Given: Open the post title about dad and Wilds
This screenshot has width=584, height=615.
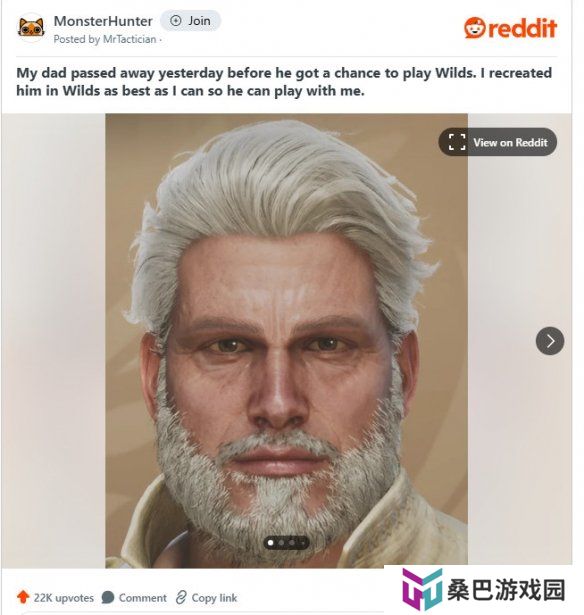Looking at the screenshot, I should click(284, 82).
